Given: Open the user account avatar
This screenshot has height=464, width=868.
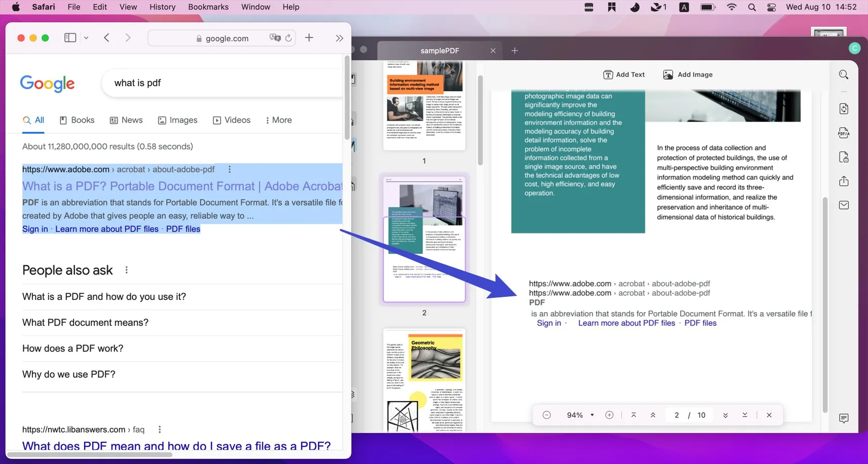Looking at the screenshot, I should point(854,48).
